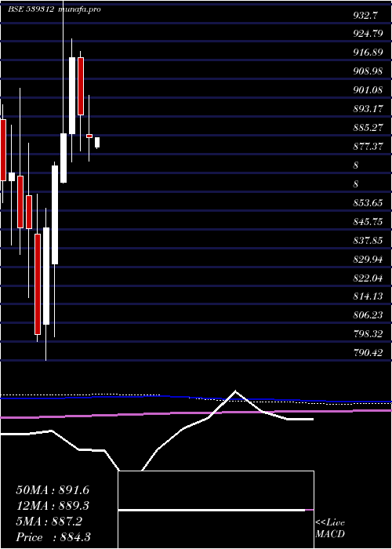The image size is (392, 549).
Task: Select the 908.98 price axis label
Action: coord(368,71)
